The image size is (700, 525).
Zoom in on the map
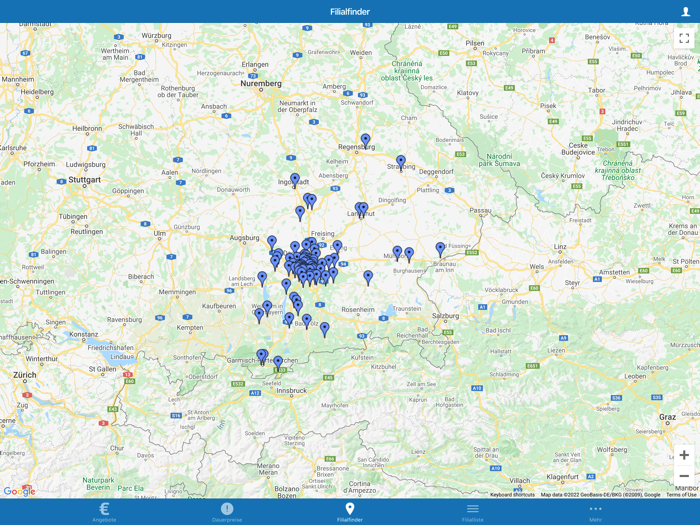(684, 455)
